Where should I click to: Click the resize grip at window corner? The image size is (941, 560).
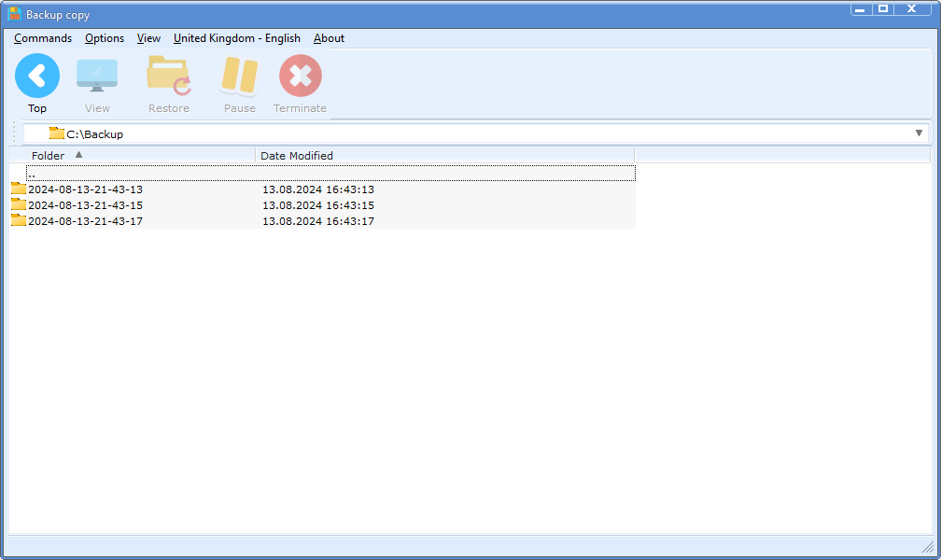(927, 547)
